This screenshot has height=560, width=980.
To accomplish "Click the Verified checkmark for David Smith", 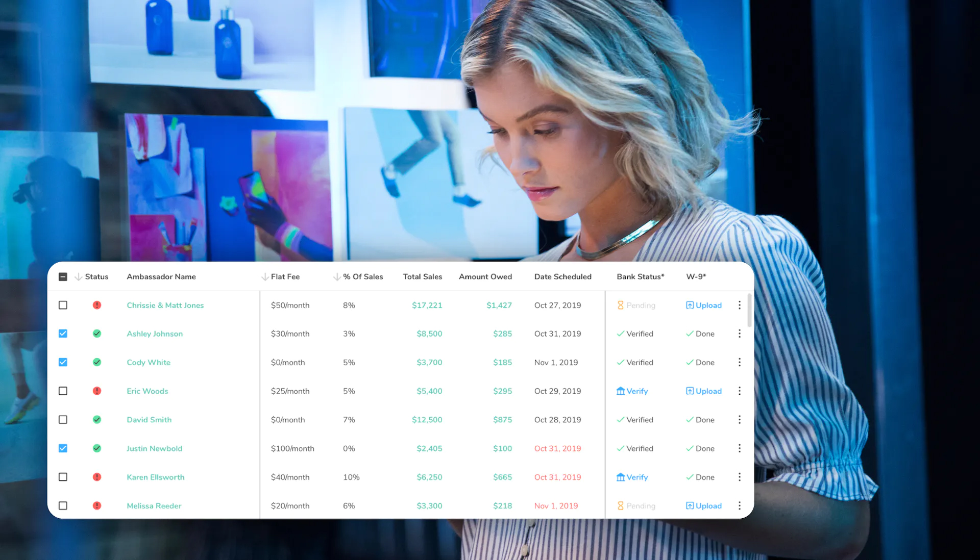I will [x=620, y=419].
